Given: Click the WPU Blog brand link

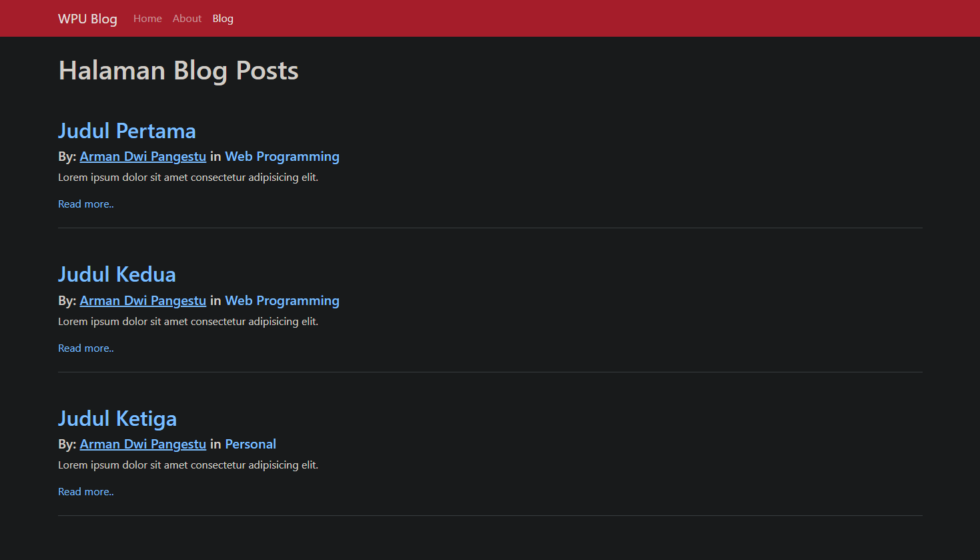Looking at the screenshot, I should 87,18.
